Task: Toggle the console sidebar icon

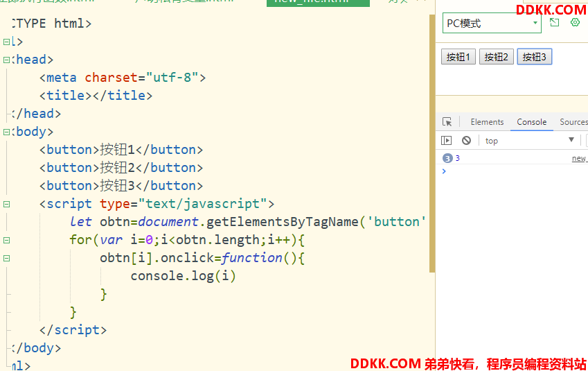Action: tap(446, 141)
